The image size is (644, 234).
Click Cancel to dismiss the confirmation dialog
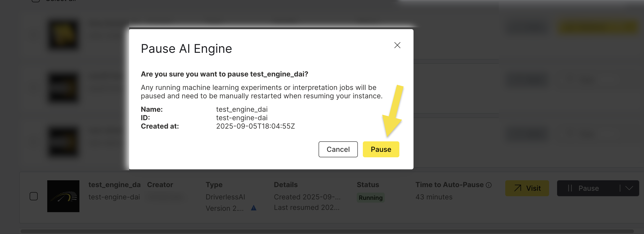338,149
